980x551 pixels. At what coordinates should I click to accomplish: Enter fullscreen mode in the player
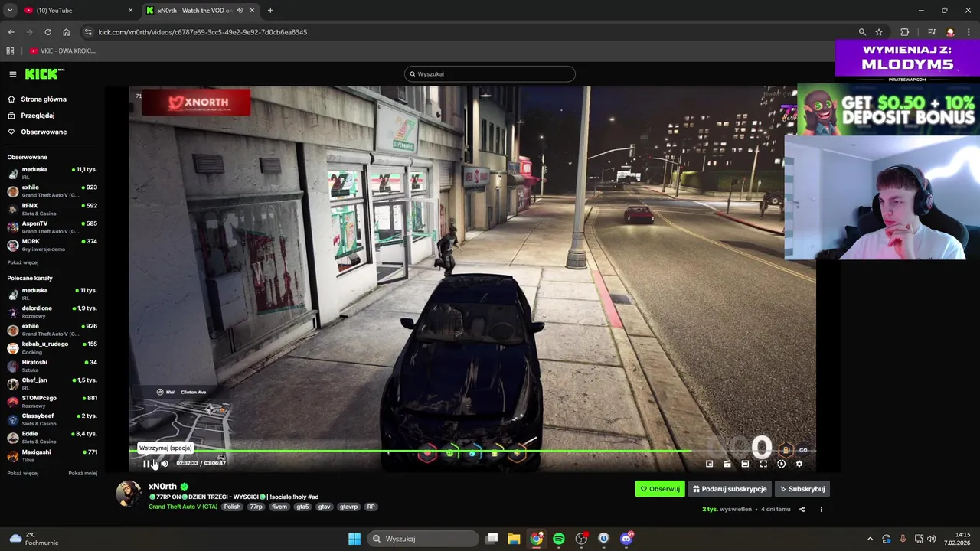[763, 464]
